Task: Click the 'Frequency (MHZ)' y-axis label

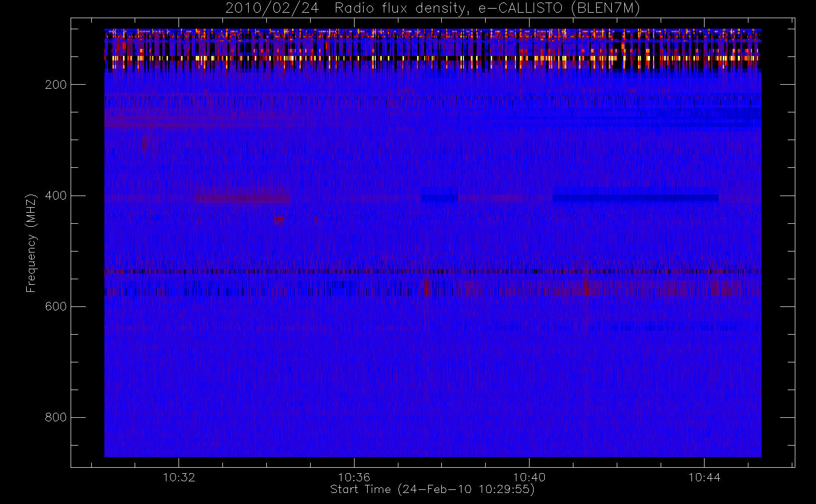Action: (31, 243)
